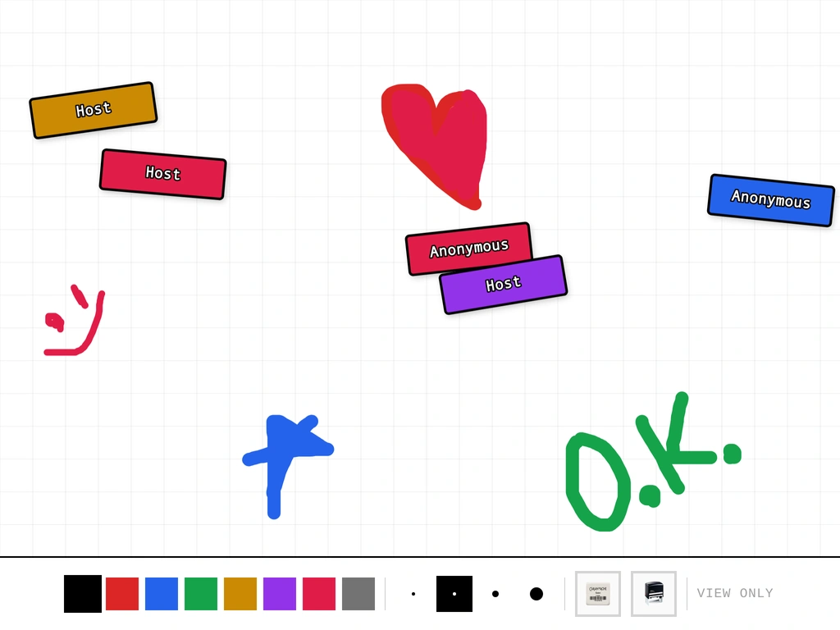Choose the largest brush size dot
Image resolution: width=840 pixels, height=630 pixels.
coord(536,594)
